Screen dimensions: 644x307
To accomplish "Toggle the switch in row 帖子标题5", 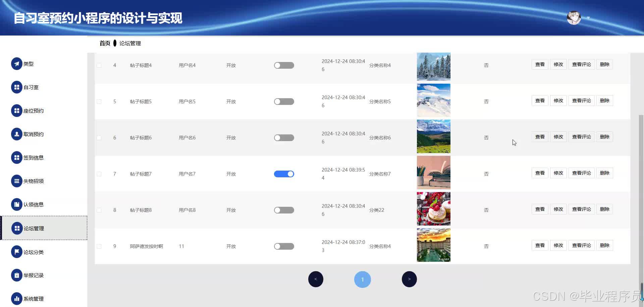I will 284,102.
